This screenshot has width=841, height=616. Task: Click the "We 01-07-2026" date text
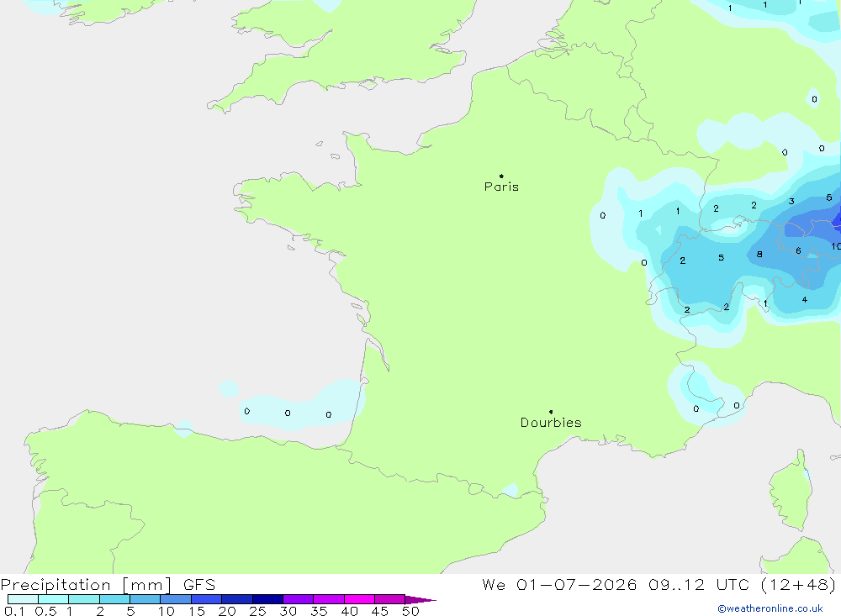[559, 585]
